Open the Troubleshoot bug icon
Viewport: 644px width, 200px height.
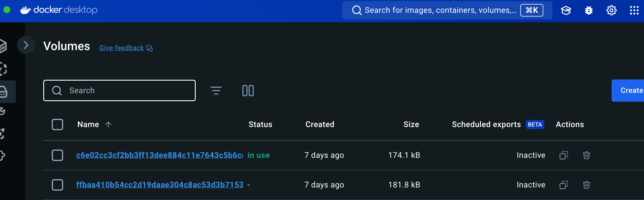coord(589,10)
